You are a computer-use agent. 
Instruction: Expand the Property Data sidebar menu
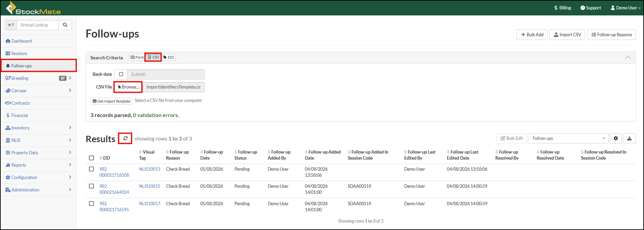[x=70, y=152]
